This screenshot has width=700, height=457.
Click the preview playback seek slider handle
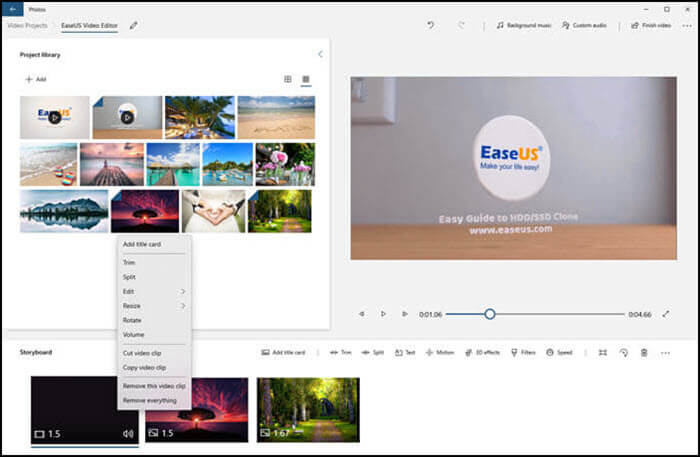click(x=489, y=314)
